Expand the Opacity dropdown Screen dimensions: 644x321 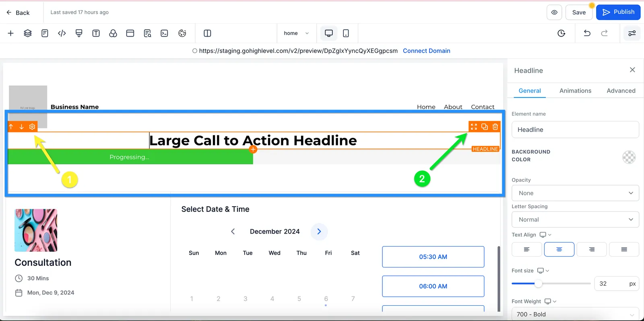point(575,193)
